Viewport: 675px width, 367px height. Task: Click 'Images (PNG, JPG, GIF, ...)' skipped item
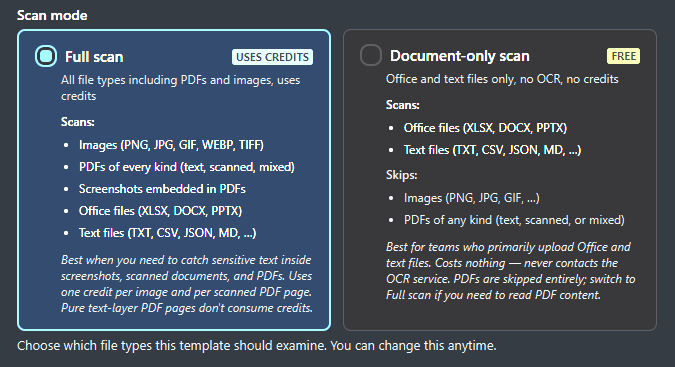pos(472,198)
